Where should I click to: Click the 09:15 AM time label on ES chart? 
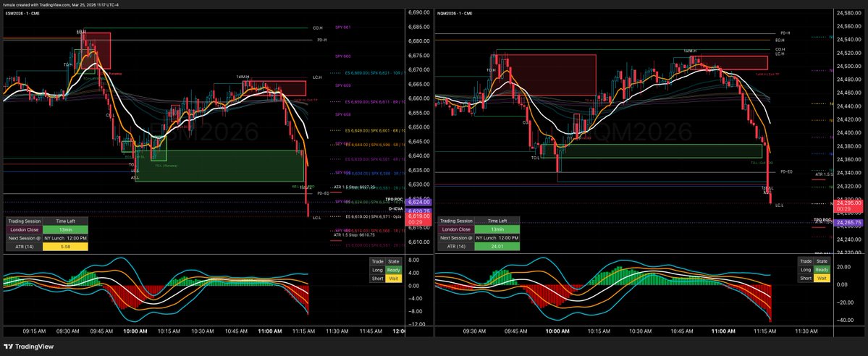(x=34, y=331)
